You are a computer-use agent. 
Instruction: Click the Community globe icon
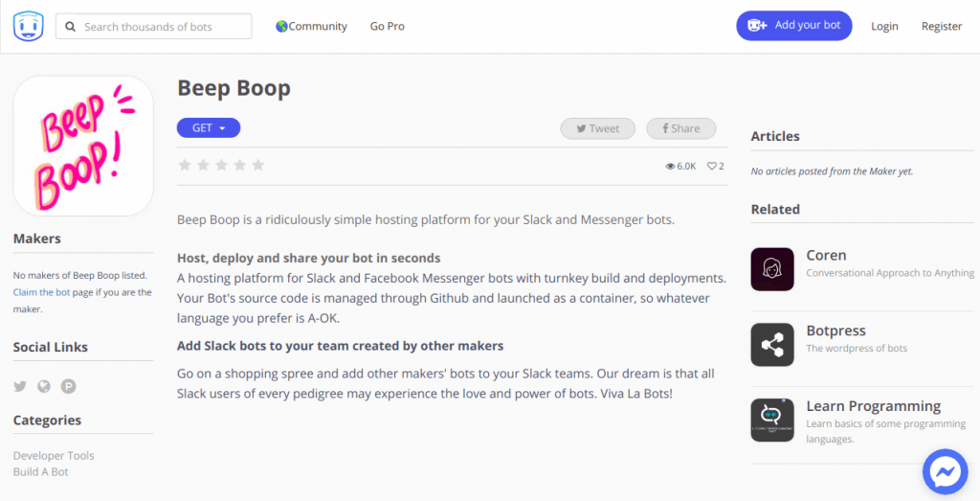click(x=282, y=26)
